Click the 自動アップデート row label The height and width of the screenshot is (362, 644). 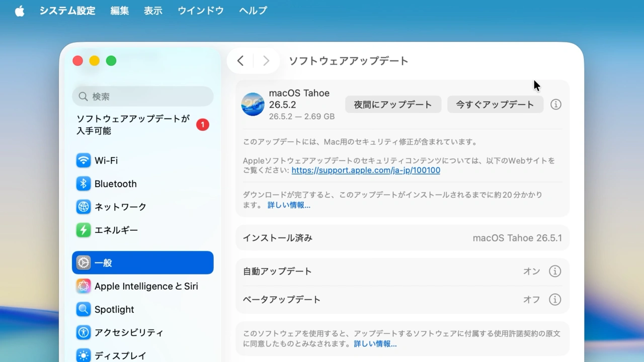(277, 271)
